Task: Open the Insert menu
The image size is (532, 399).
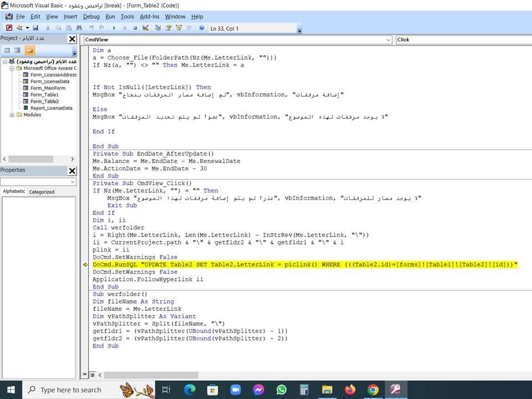Action: click(x=70, y=17)
